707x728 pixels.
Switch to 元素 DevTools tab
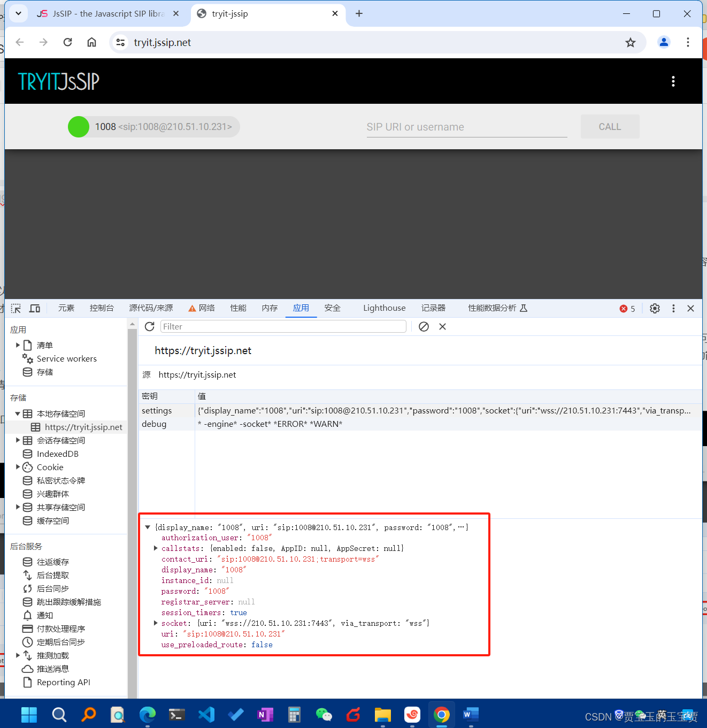pyautogui.click(x=66, y=308)
